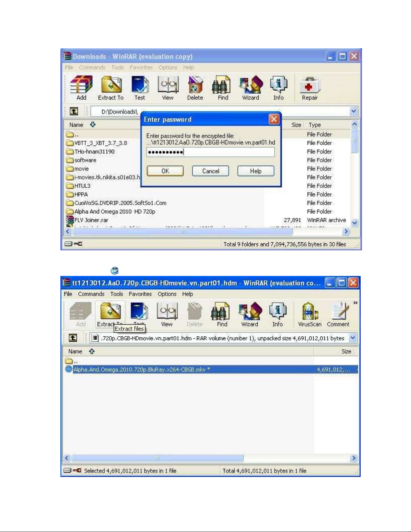Open the Favorites menu in the part01.hdm window
The image size is (411, 532).
pos(140,294)
